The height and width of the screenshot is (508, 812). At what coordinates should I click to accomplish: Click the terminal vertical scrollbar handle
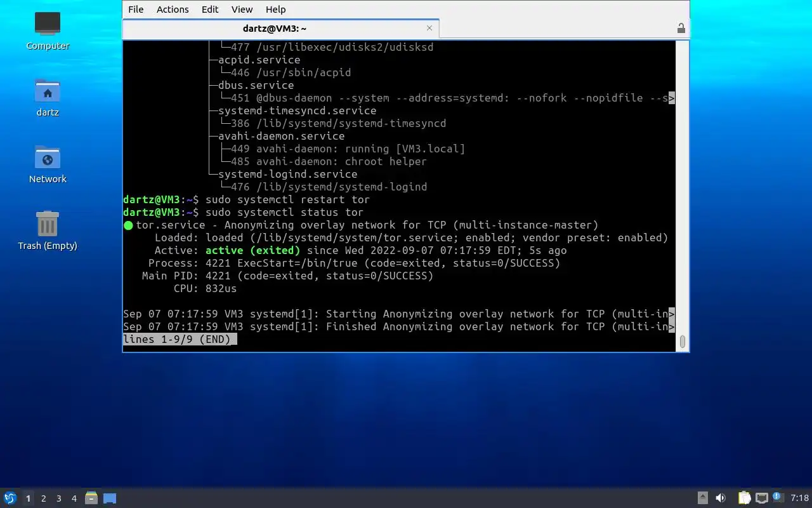[x=683, y=342]
